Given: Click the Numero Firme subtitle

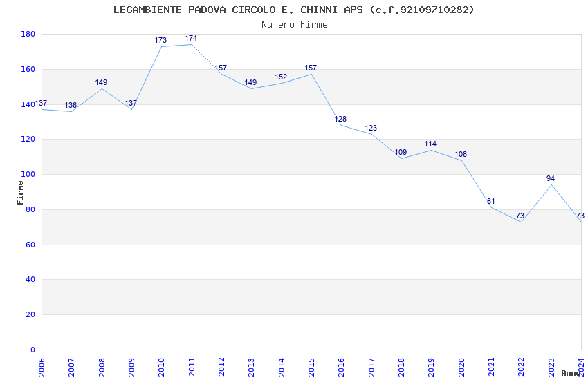Looking at the screenshot, I should [295, 24].
